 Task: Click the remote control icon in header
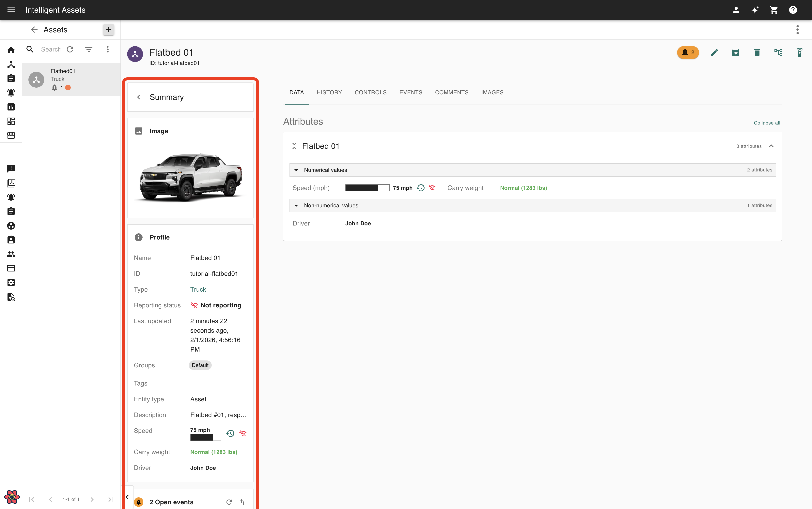click(799, 52)
